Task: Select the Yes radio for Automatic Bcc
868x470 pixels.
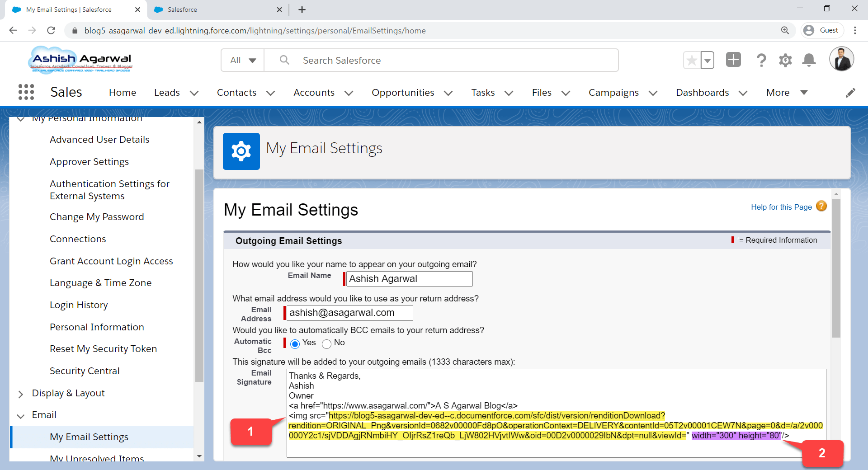Action: point(295,344)
